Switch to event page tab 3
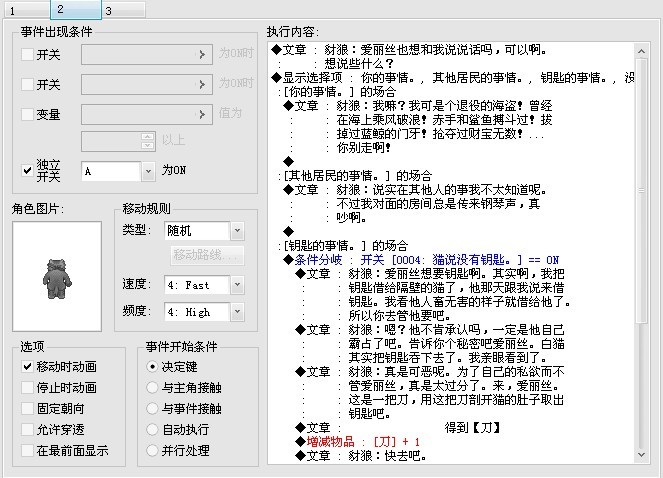The height and width of the screenshot is (478, 663). pos(123,10)
